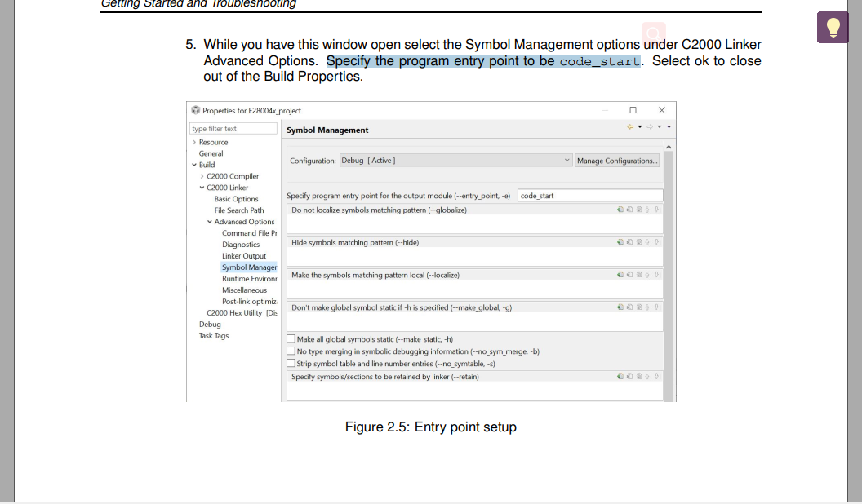This screenshot has height=504, width=862.
Task: Select the Symbol Management tree item
Action: pos(250,267)
